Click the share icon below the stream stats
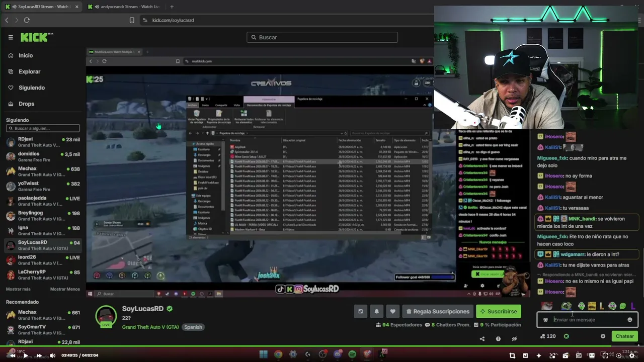The image size is (644, 362). [482, 339]
